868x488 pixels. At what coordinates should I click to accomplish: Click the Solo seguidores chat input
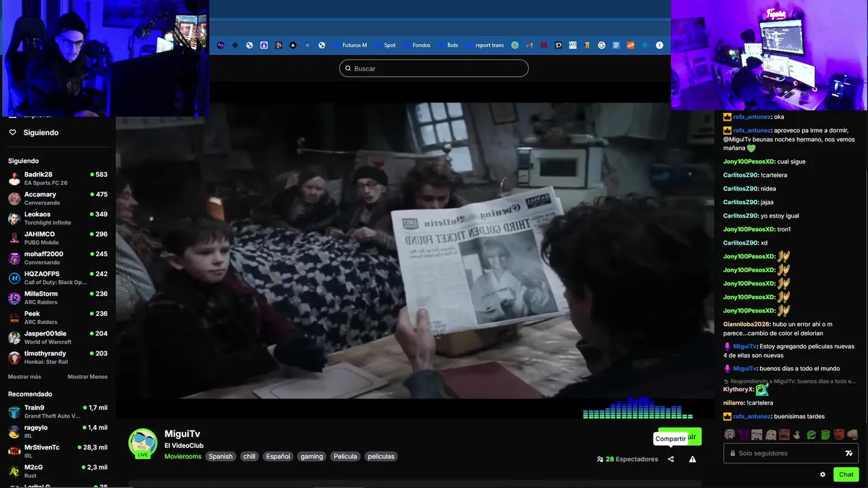(791, 453)
